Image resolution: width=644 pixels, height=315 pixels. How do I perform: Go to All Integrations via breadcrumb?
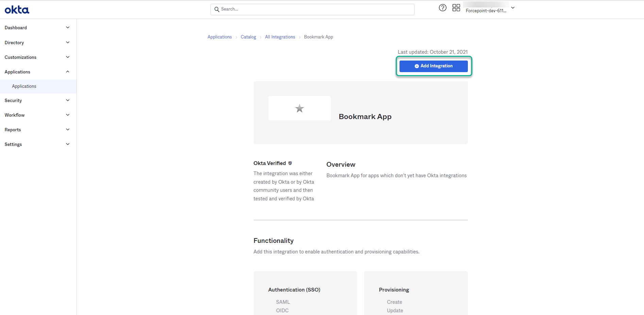coord(280,37)
